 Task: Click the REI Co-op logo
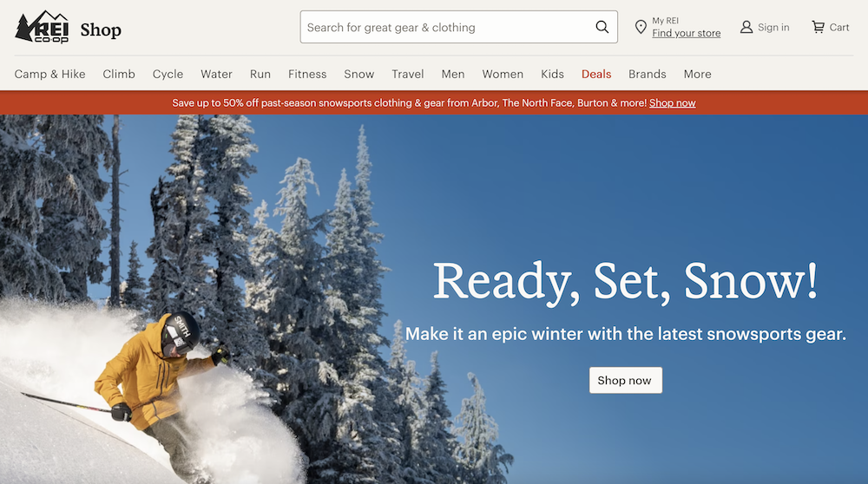click(42, 27)
